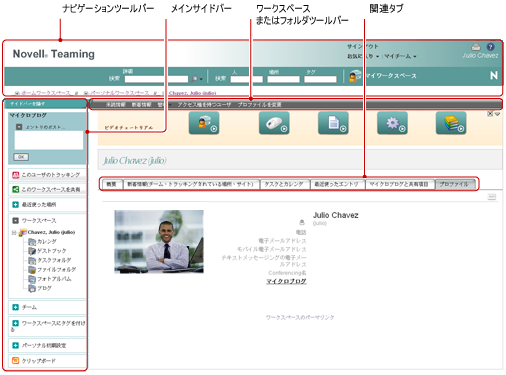Click the presence icon beside Julio Chavez
The width and height of the screenshot is (506, 375).
[302, 222]
